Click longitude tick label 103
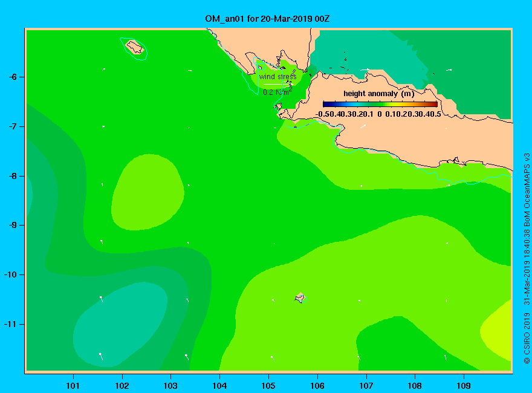This screenshot has height=393, width=532. click(170, 386)
